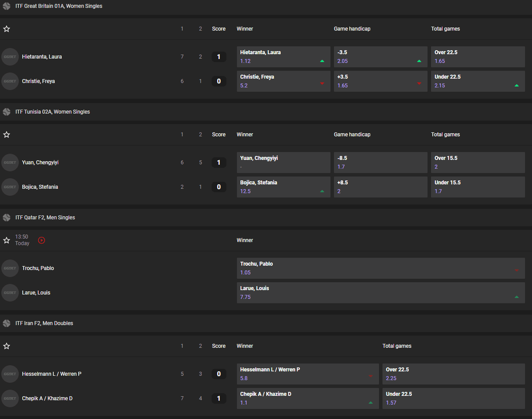Click Chepik / Khazime's set score badge showing 1
The width and height of the screenshot is (532, 419).
pyautogui.click(x=219, y=398)
